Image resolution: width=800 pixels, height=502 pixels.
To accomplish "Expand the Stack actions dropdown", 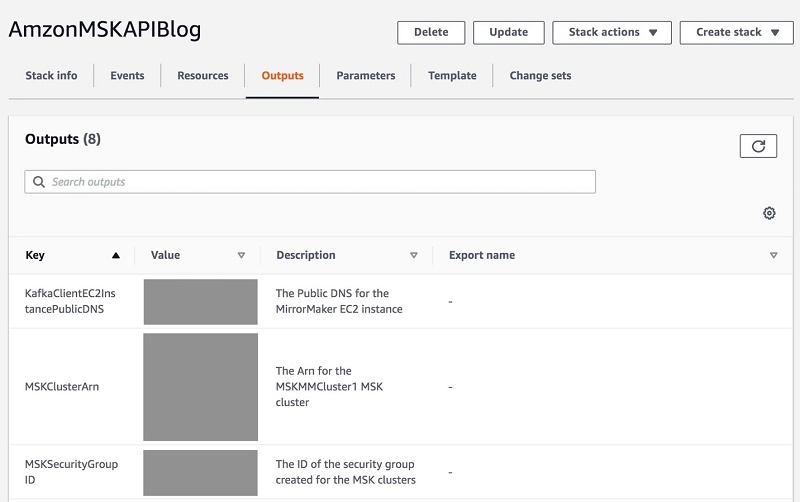I will coord(611,32).
